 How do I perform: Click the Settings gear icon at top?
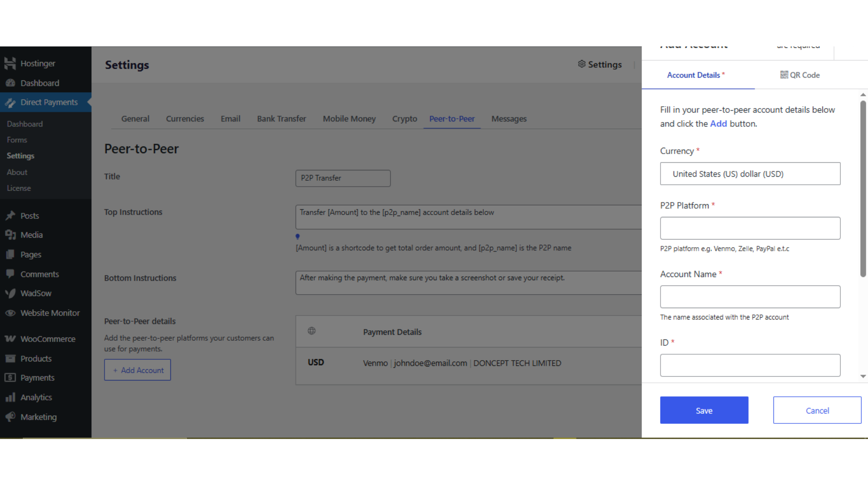(x=582, y=64)
